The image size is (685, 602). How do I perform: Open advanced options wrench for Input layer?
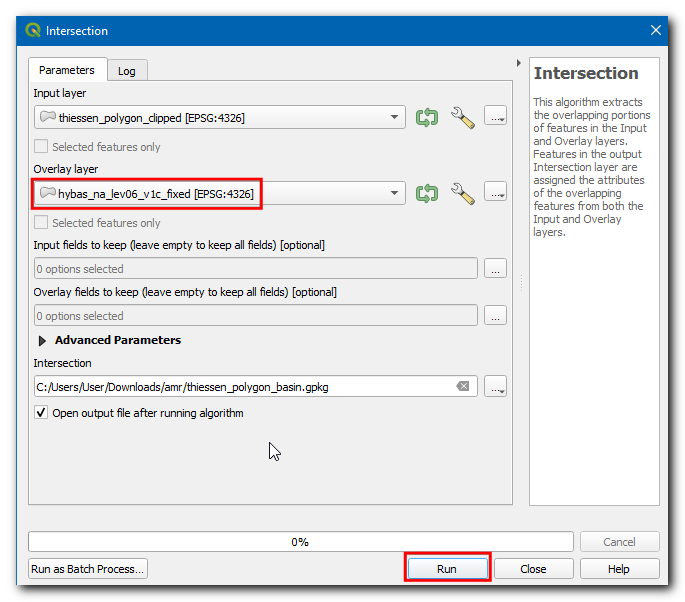pyautogui.click(x=462, y=117)
